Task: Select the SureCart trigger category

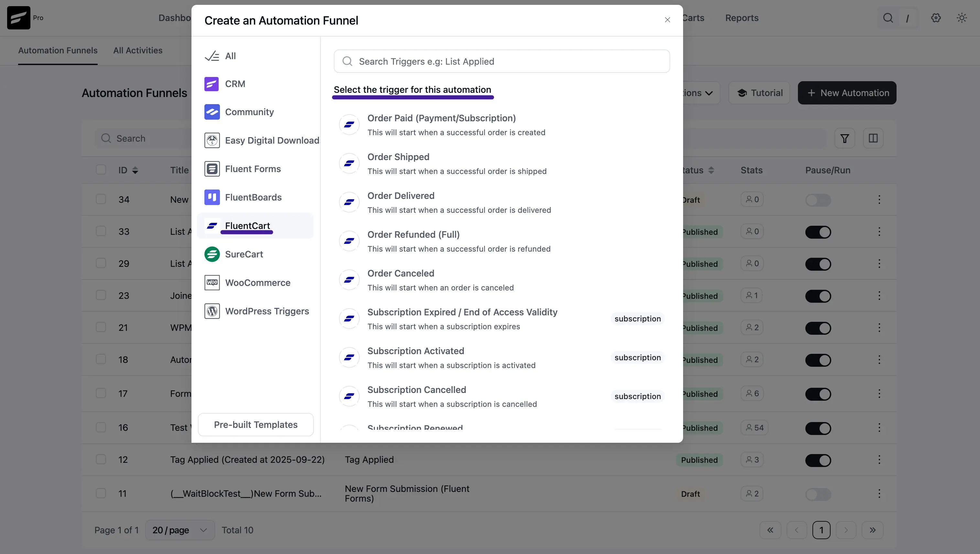Action: pos(255,254)
